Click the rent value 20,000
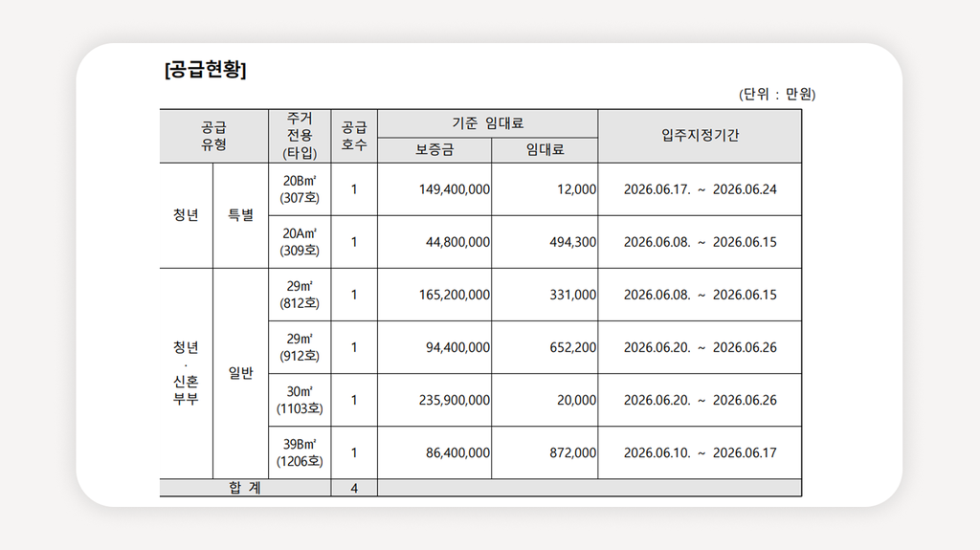This screenshot has height=550, width=980. [576, 400]
